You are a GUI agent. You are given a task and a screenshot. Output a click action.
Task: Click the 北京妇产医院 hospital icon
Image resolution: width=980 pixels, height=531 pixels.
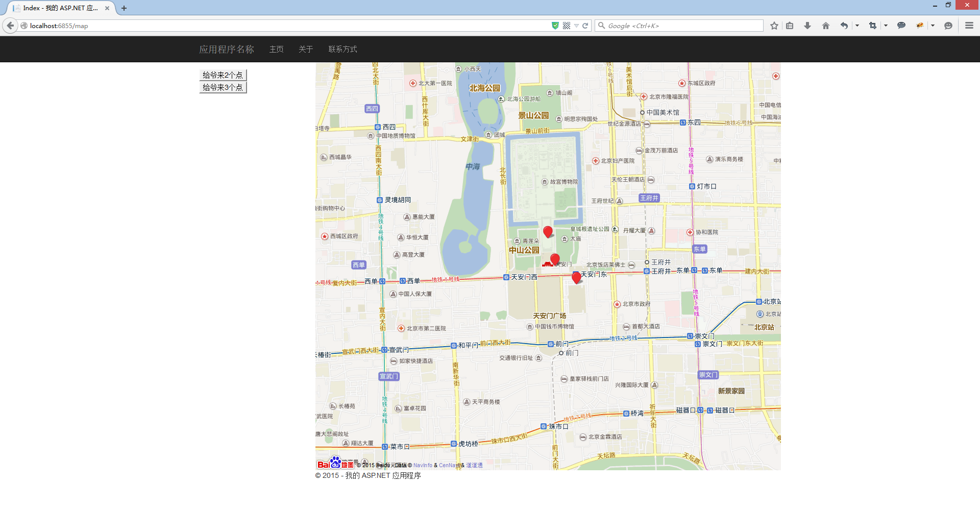(596, 161)
